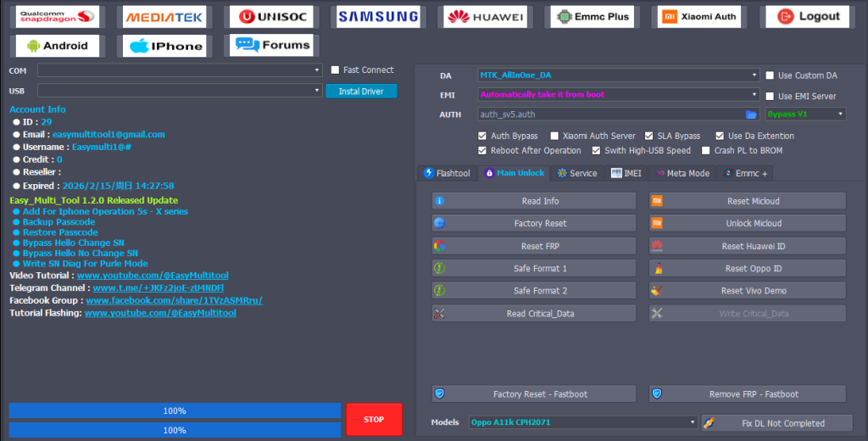Click the Logout button
Viewport: 868px width, 441px height.
point(808,17)
